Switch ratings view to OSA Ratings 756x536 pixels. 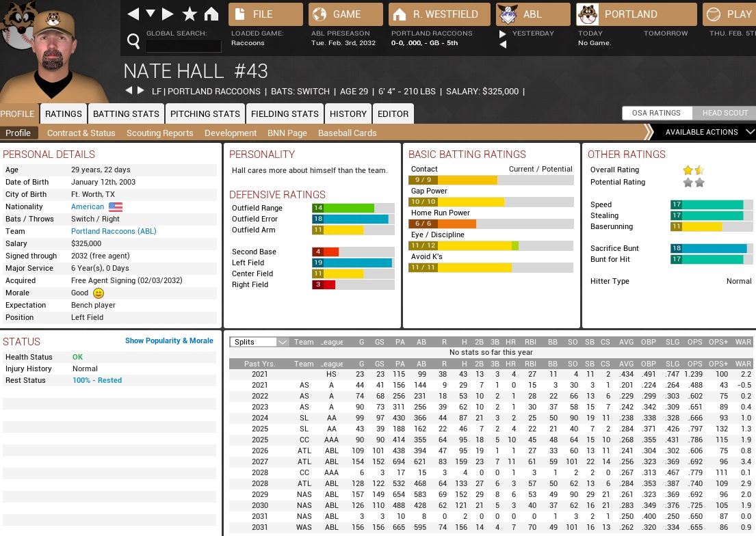tap(656, 113)
